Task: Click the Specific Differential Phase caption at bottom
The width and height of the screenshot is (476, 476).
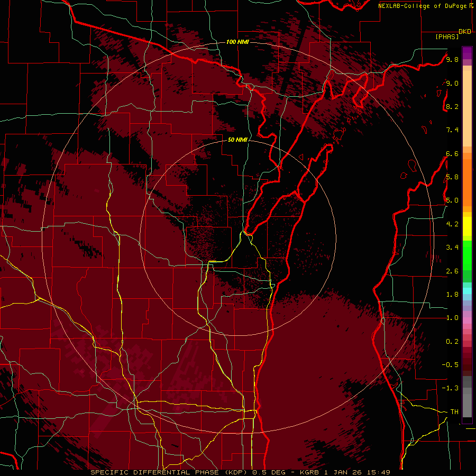Action: click(x=240, y=472)
